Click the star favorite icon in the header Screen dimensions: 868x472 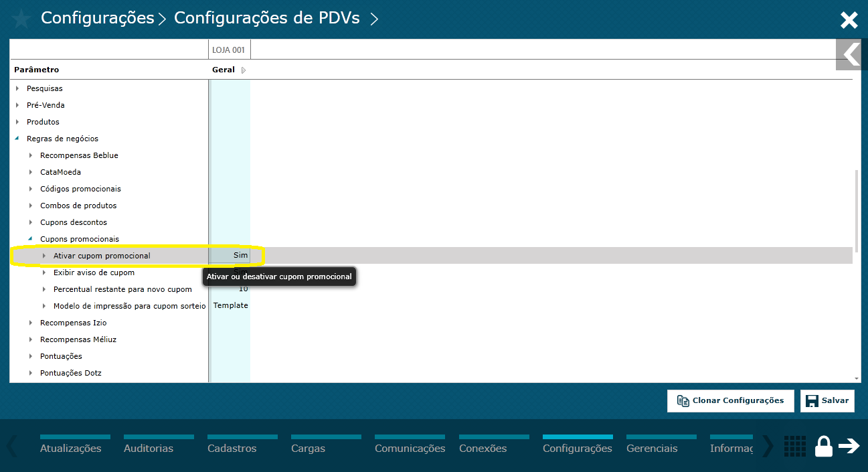(21, 19)
